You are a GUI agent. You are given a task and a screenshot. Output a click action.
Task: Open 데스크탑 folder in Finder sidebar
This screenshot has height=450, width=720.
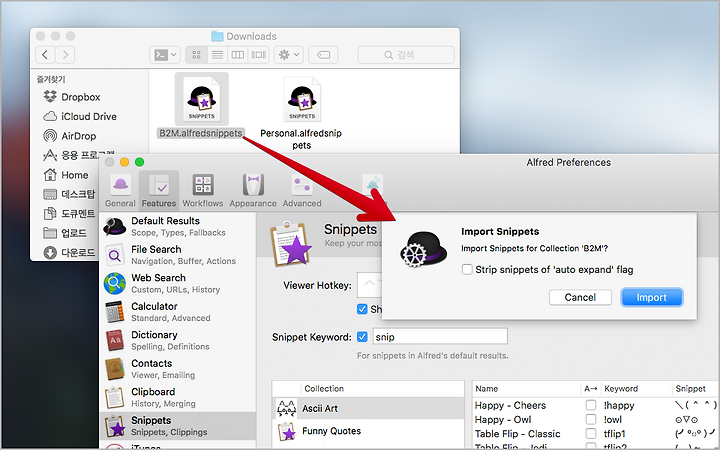pos(69,194)
